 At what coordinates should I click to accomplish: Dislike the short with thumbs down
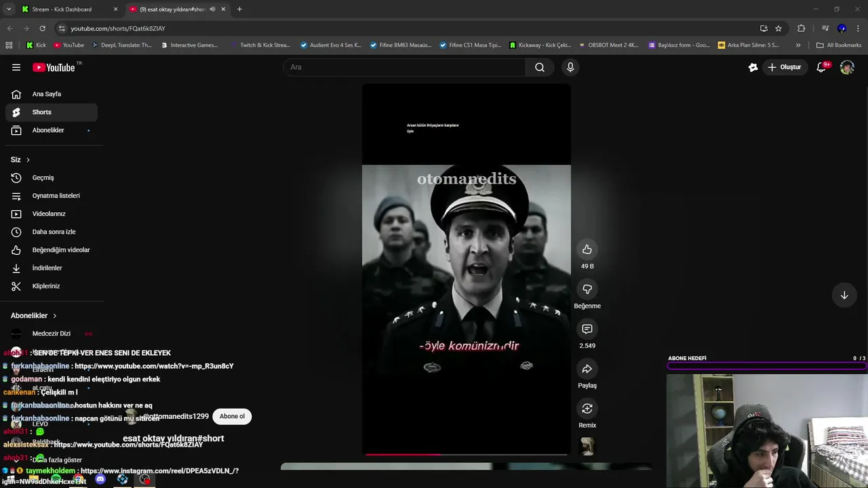click(587, 289)
